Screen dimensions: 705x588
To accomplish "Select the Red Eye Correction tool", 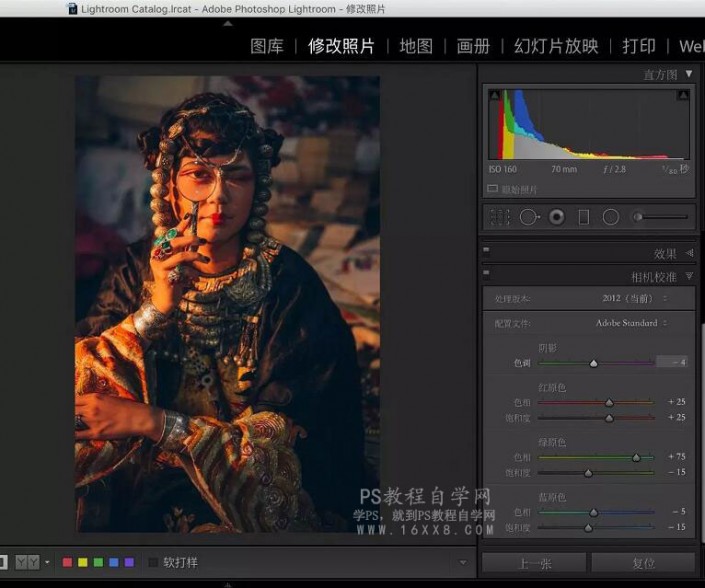I will click(x=557, y=217).
